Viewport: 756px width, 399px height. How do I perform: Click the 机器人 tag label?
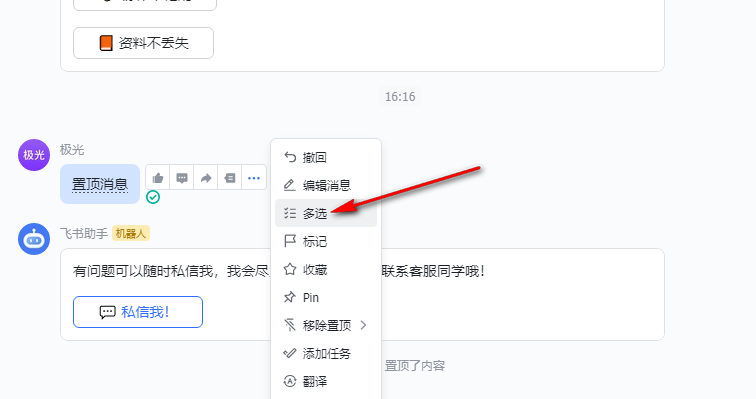click(131, 234)
